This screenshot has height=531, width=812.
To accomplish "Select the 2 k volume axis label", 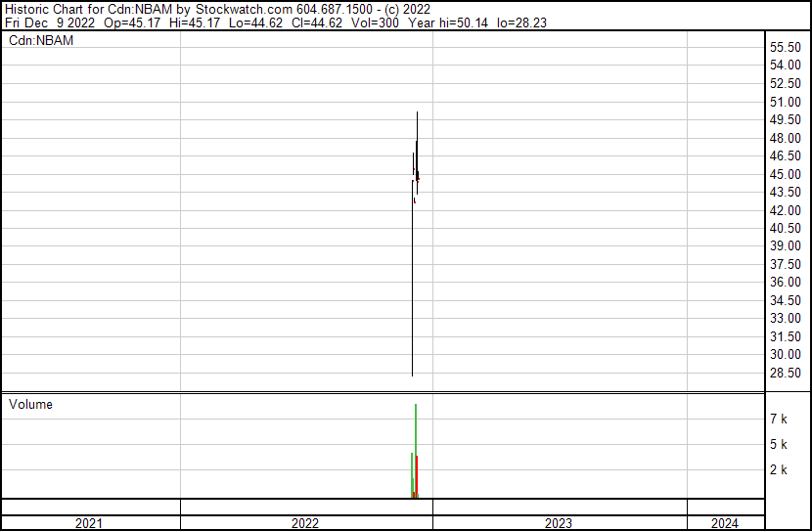I will click(x=779, y=469).
